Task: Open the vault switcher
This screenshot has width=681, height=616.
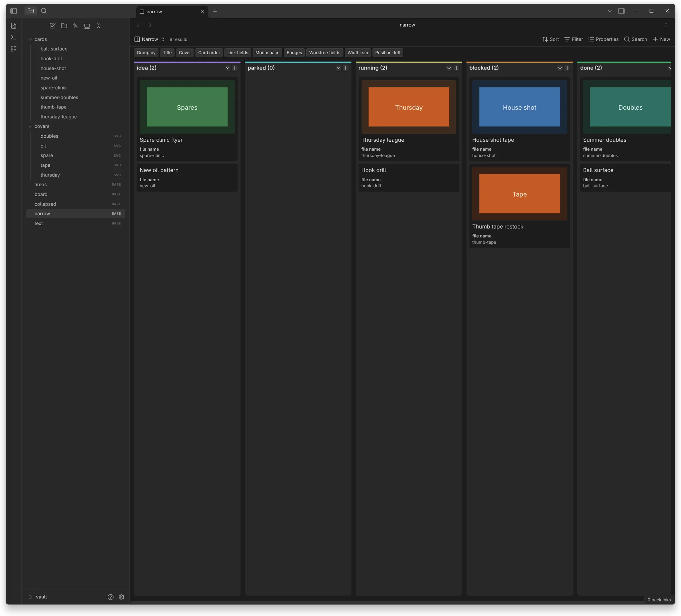Action: pos(38,597)
